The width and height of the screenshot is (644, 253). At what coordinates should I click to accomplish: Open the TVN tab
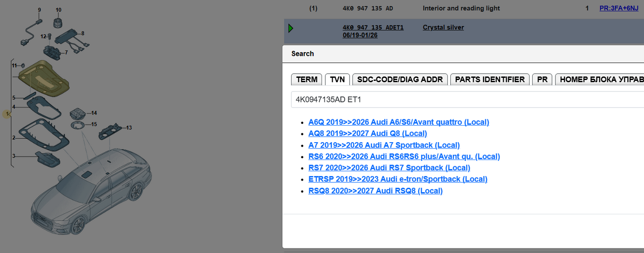(337, 80)
